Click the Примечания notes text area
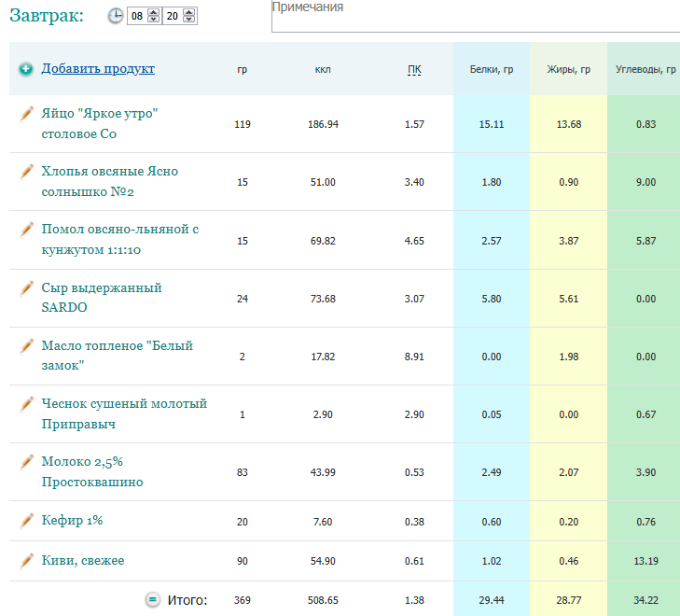The width and height of the screenshot is (680, 616). click(x=476, y=16)
